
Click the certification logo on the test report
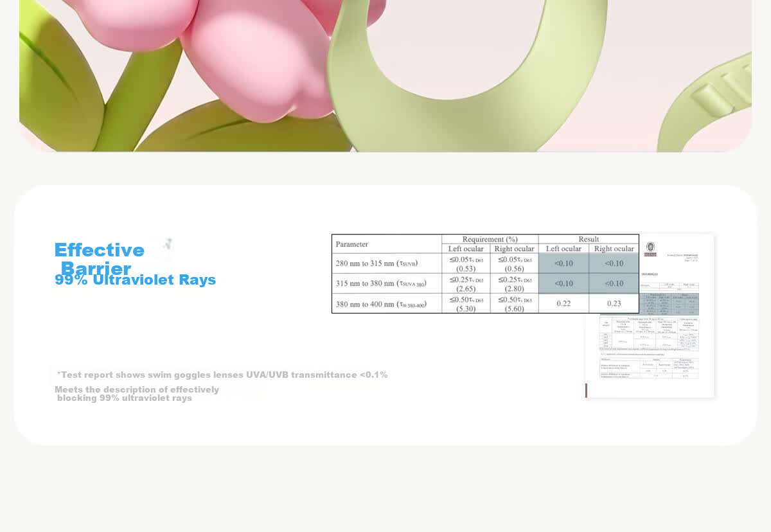pyautogui.click(x=650, y=249)
